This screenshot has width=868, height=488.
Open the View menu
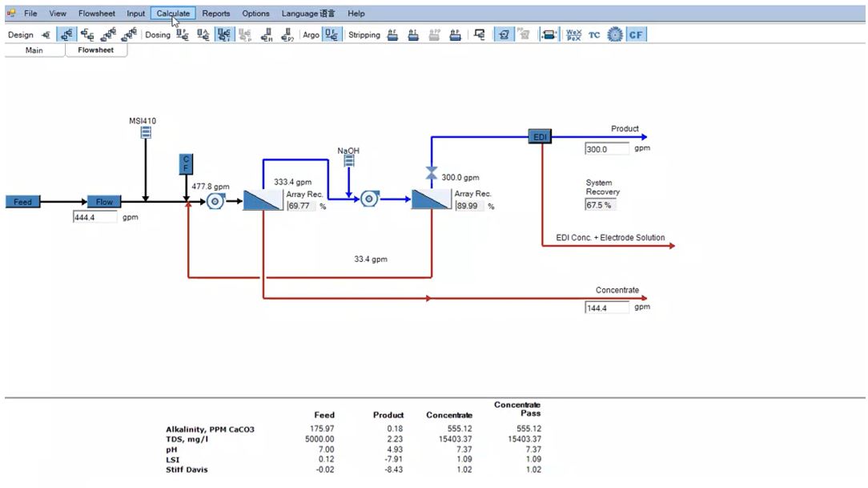point(58,14)
